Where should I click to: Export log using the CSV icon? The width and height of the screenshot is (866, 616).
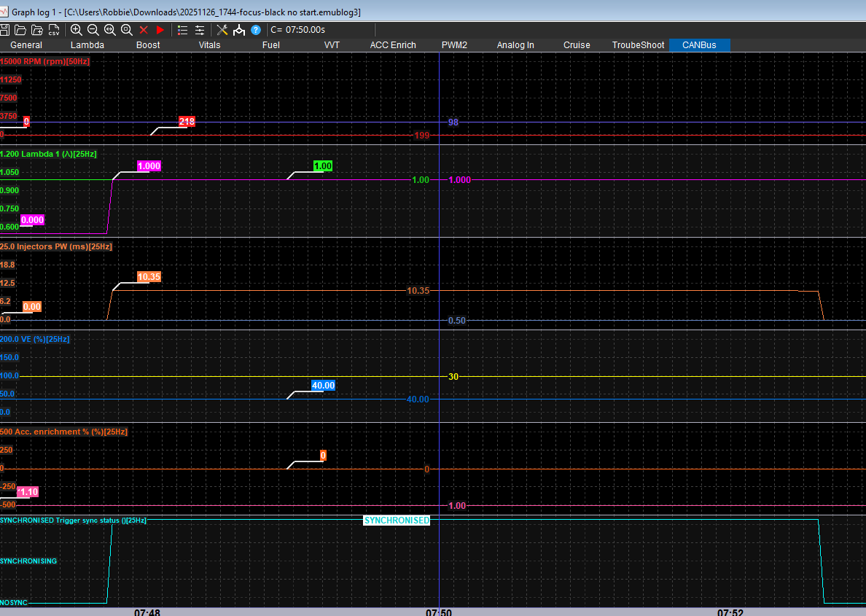click(x=54, y=30)
